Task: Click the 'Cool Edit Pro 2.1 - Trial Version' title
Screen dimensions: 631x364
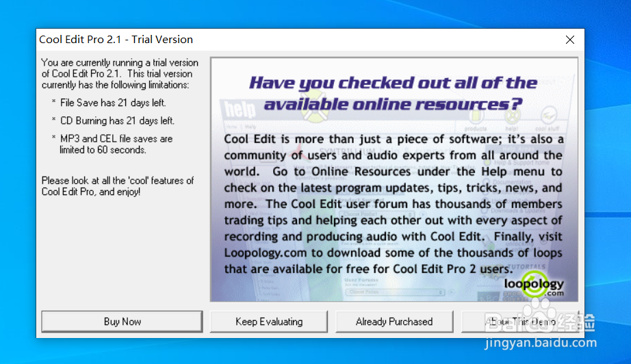Action: point(116,40)
